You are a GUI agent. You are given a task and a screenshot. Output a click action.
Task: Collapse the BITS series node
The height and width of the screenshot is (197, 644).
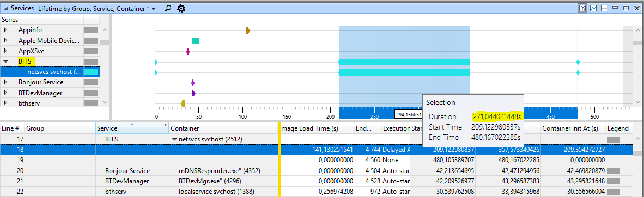click(x=5, y=61)
